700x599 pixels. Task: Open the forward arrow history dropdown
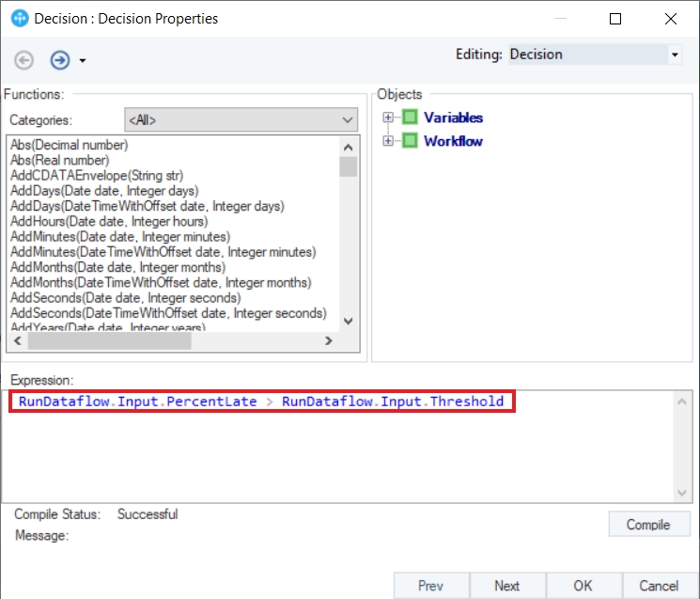[83, 61]
